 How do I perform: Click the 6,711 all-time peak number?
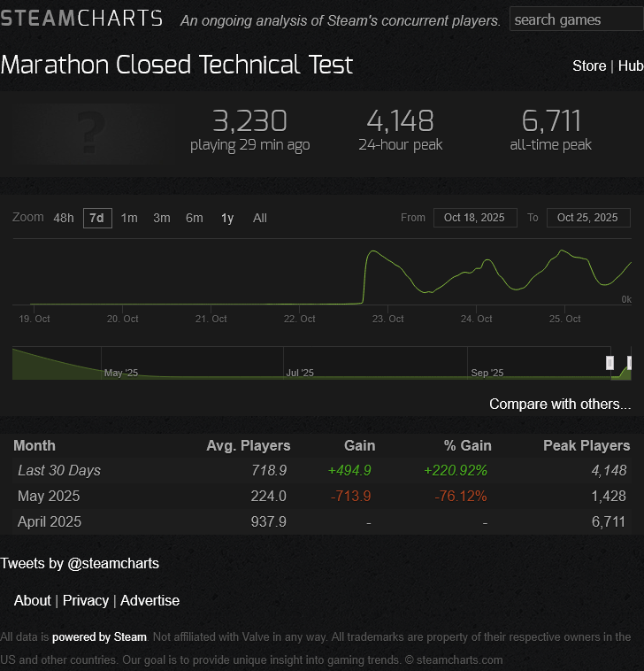[x=551, y=121]
